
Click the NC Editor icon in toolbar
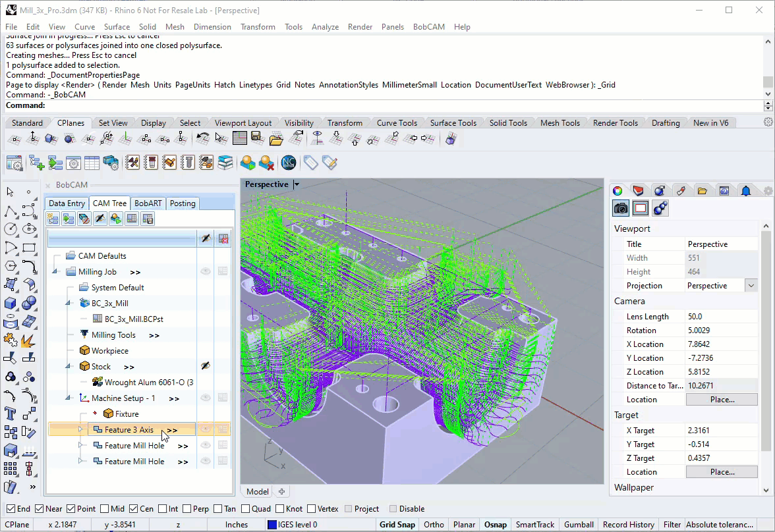(289, 163)
